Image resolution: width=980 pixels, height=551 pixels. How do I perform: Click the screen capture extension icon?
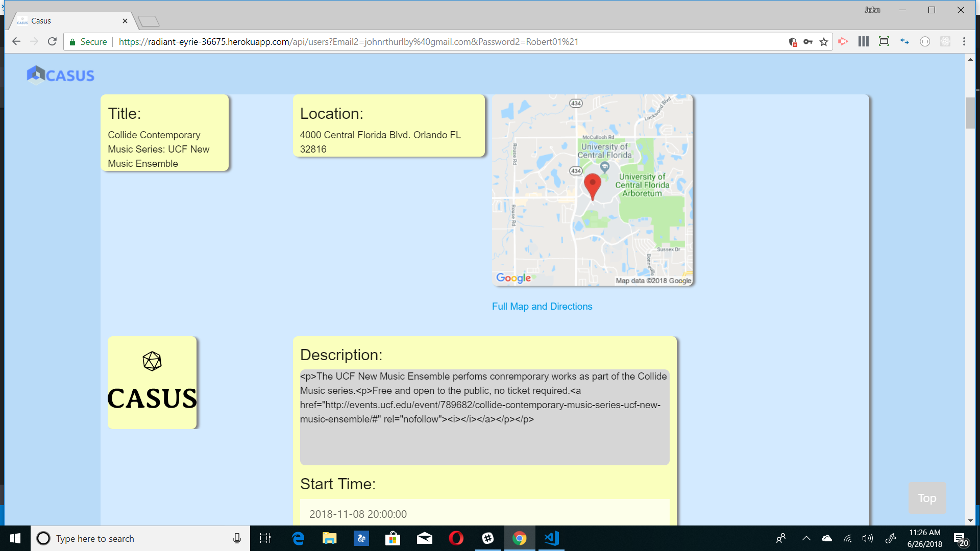click(x=884, y=41)
